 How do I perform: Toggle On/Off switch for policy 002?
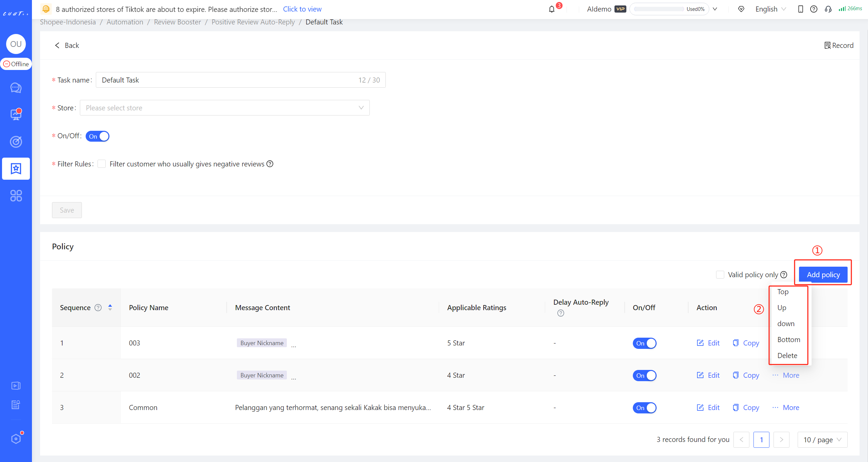point(644,375)
